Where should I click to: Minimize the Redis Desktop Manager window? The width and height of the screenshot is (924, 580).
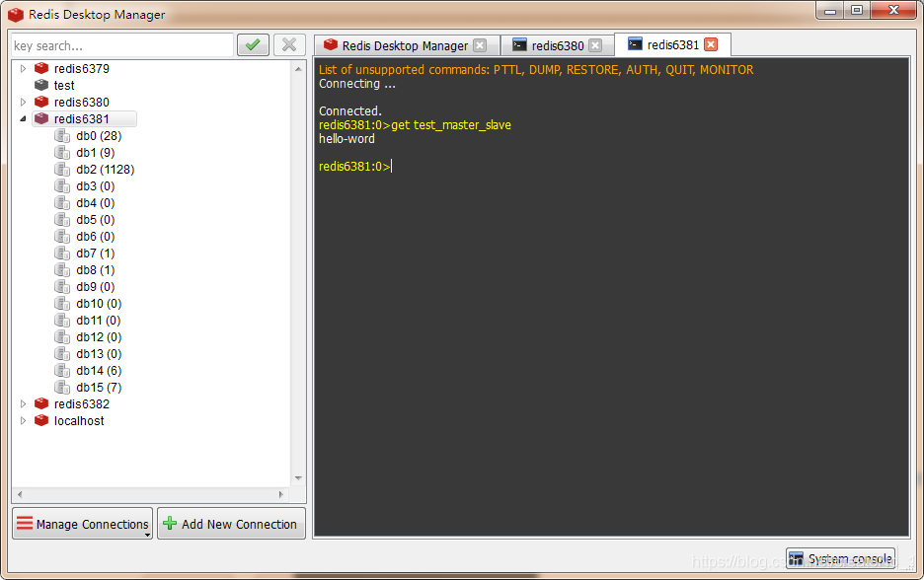830,10
